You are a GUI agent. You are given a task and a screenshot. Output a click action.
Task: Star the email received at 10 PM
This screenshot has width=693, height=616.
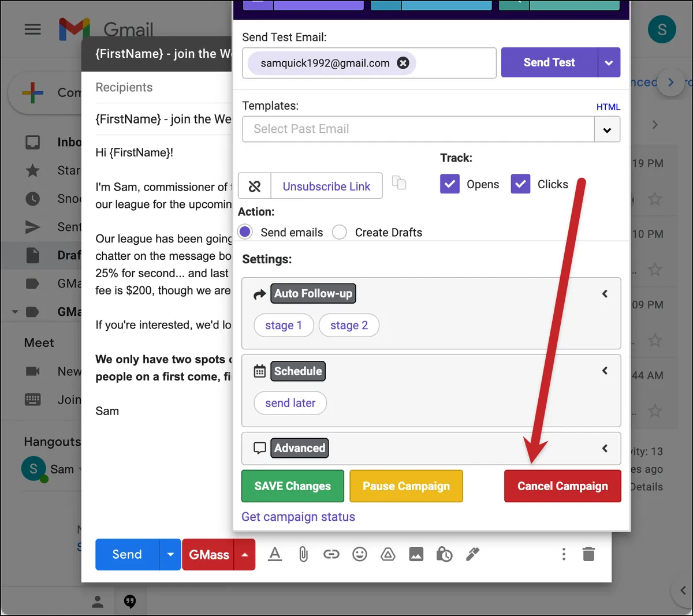click(x=655, y=270)
